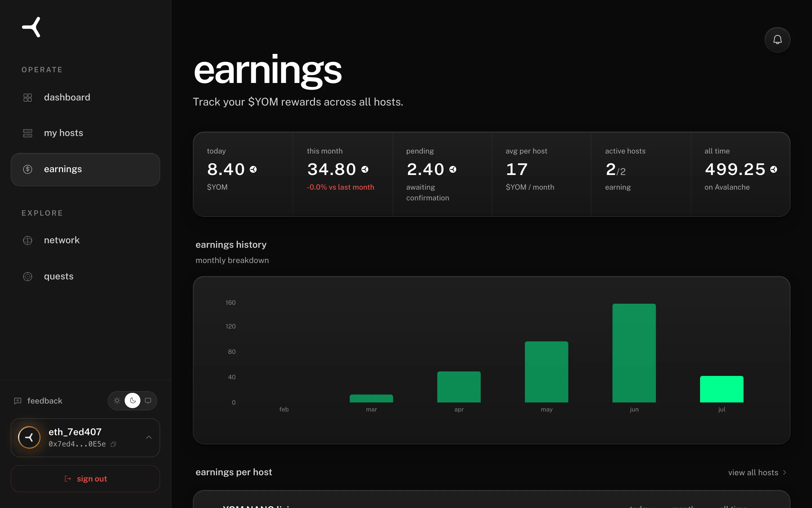Screen dimensions: 812x508
Task: Click the Track your $YOM rewards subtitle
Action: pos(298,102)
